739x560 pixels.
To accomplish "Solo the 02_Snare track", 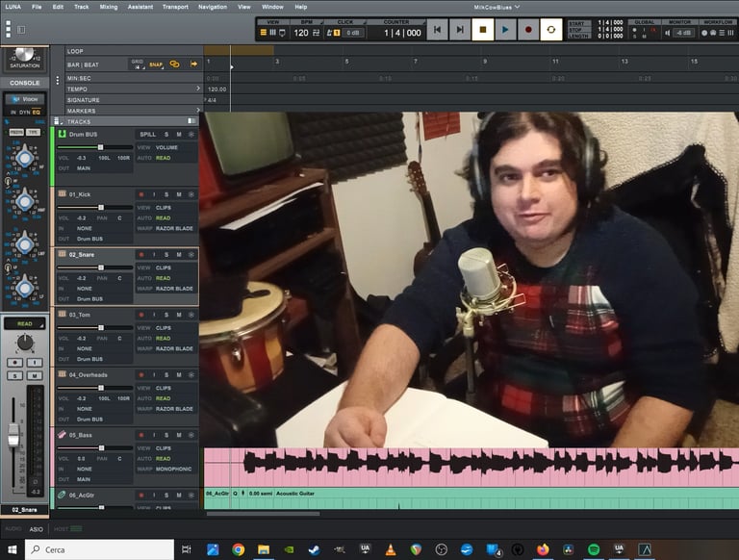I will pyautogui.click(x=166, y=255).
